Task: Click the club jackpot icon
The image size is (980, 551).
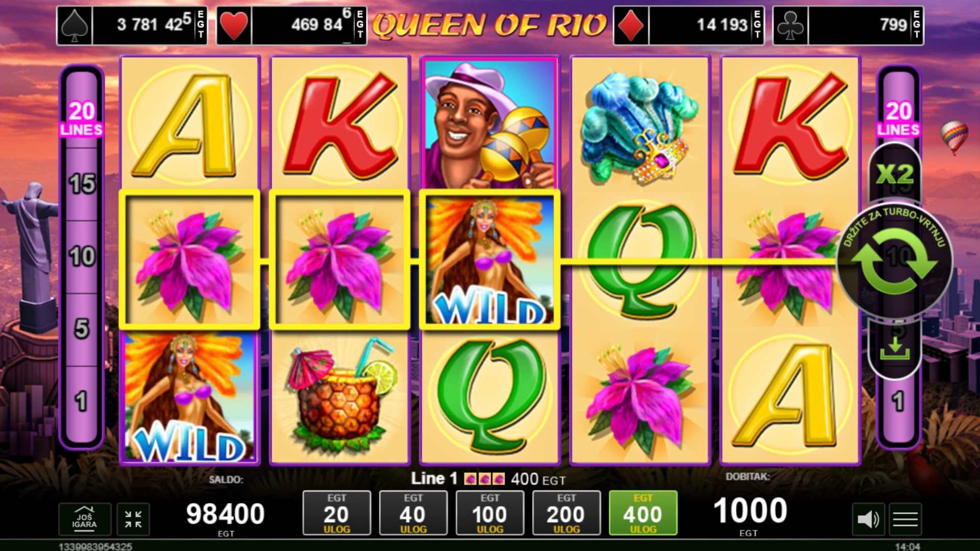Action: 791,26
